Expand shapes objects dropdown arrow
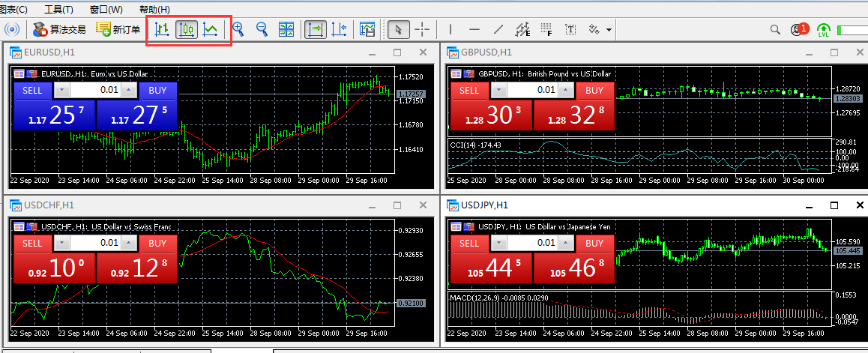 point(609,30)
